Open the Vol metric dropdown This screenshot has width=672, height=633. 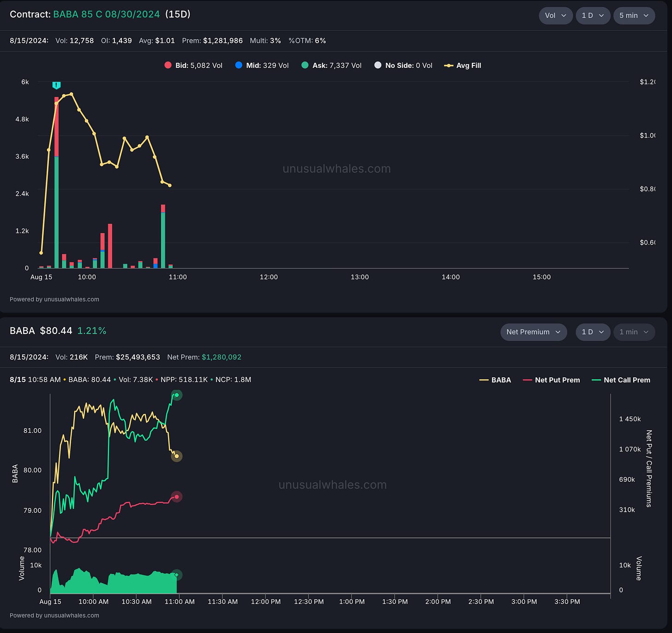tap(556, 16)
